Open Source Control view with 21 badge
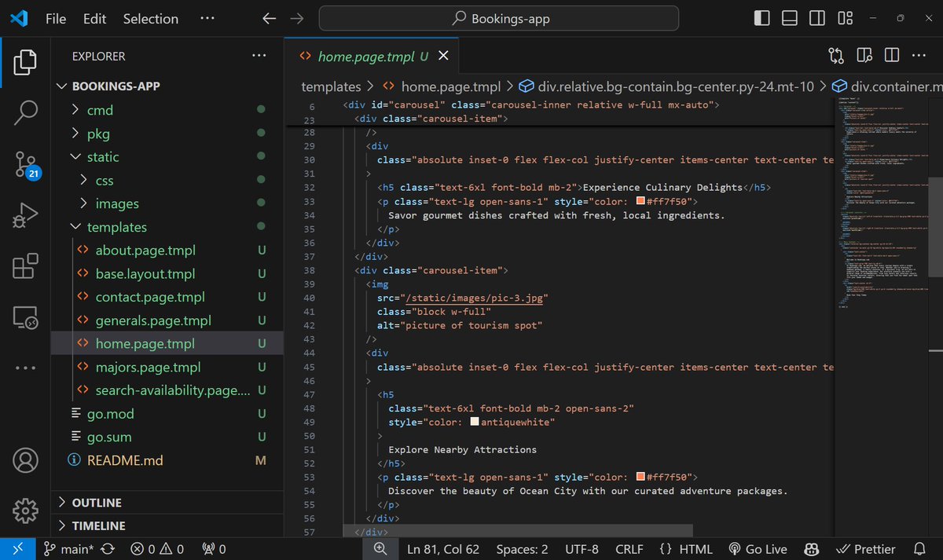The width and height of the screenshot is (943, 560). click(x=25, y=165)
